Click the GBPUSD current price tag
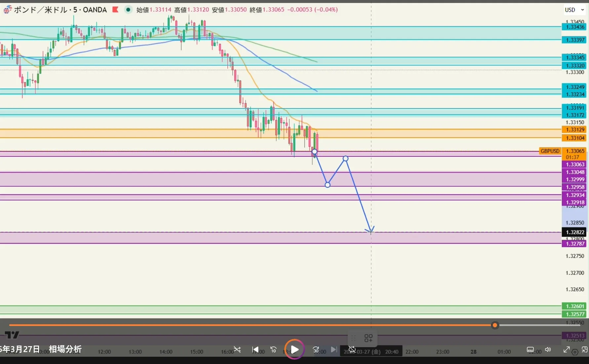This screenshot has width=589, height=364. [550, 151]
